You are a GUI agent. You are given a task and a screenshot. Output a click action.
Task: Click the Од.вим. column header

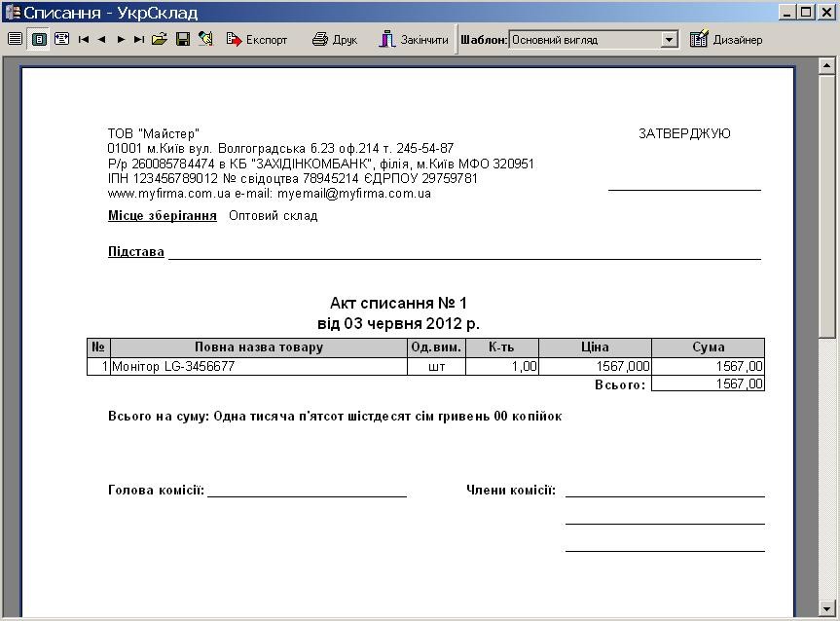tap(436, 347)
